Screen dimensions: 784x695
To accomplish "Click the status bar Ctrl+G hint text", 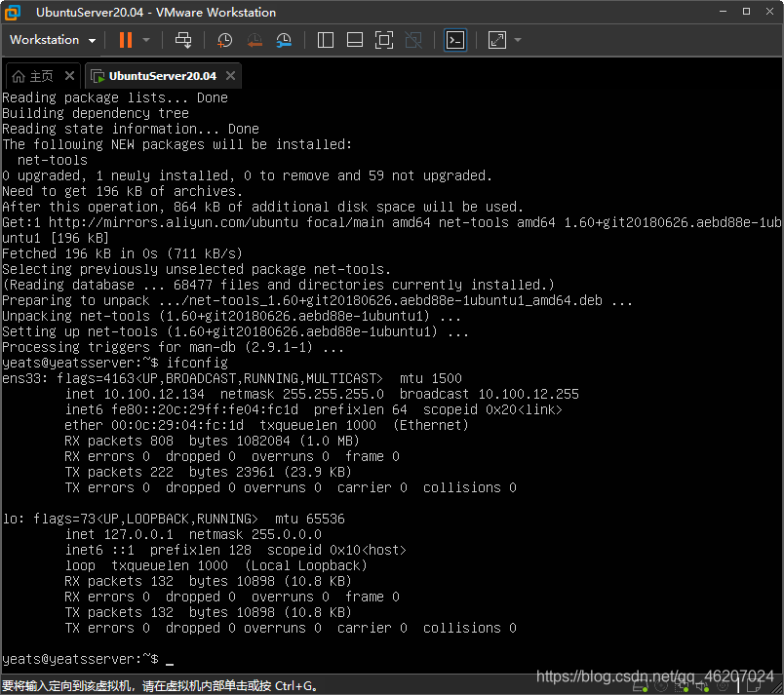I will [159, 686].
